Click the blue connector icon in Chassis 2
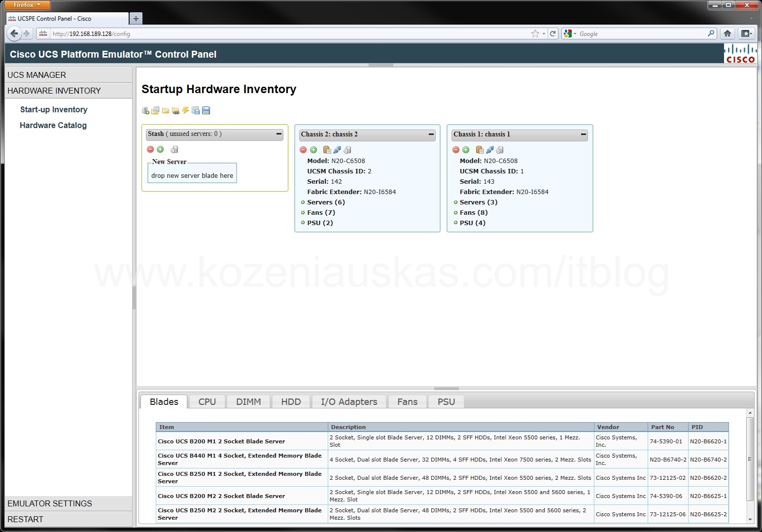 (337, 150)
